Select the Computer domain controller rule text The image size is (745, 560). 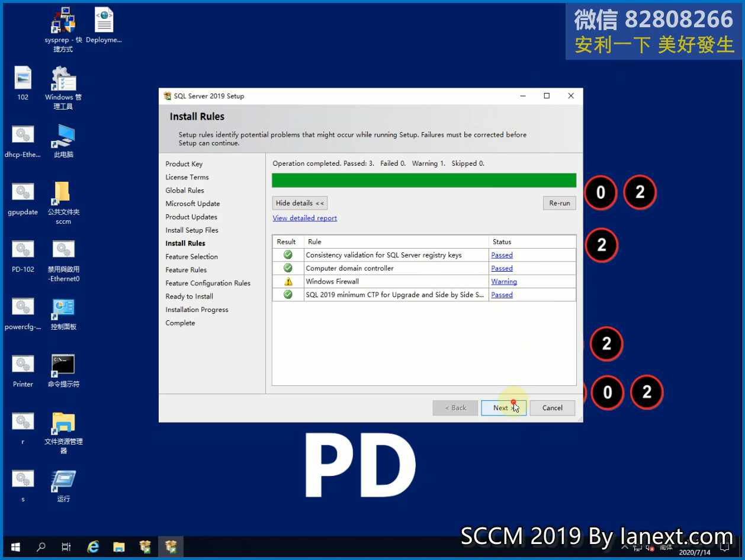pyautogui.click(x=349, y=268)
